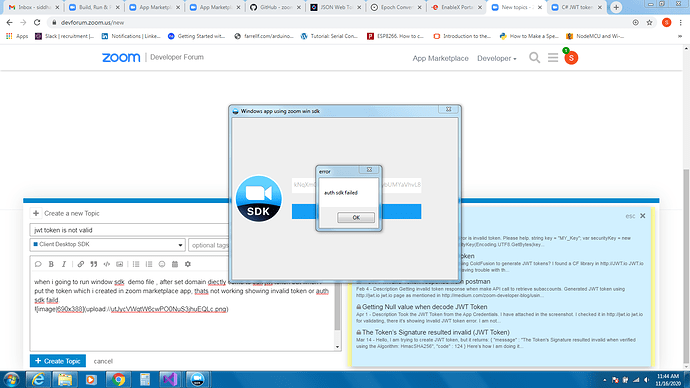
Task: Click OK on the auth sdk failed dialog
Action: [356, 217]
